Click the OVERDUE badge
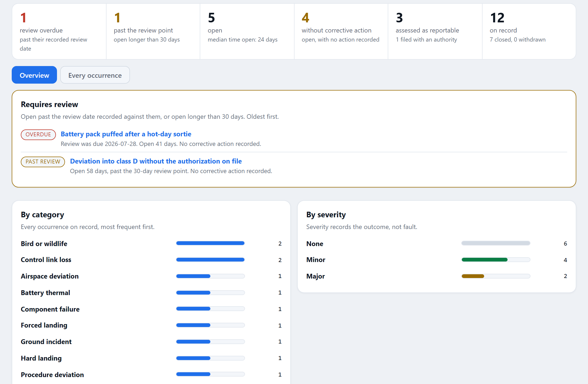The height and width of the screenshot is (384, 588). pyautogui.click(x=38, y=134)
